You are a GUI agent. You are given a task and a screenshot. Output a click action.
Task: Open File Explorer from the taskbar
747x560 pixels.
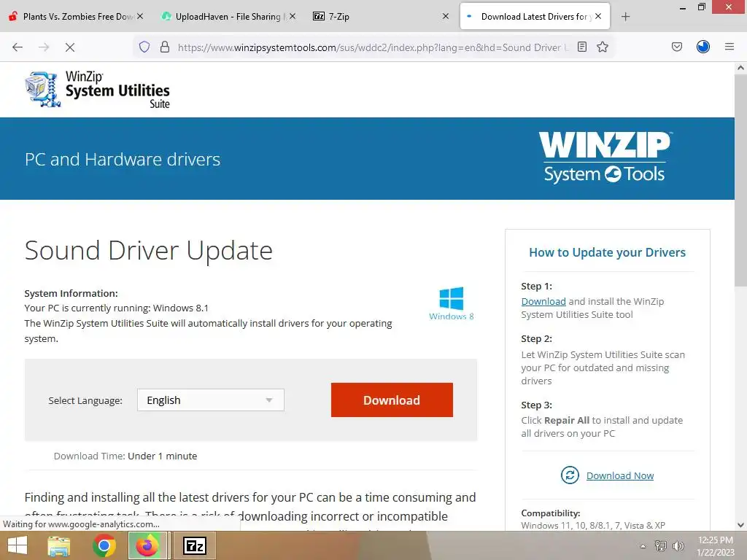[58, 545]
